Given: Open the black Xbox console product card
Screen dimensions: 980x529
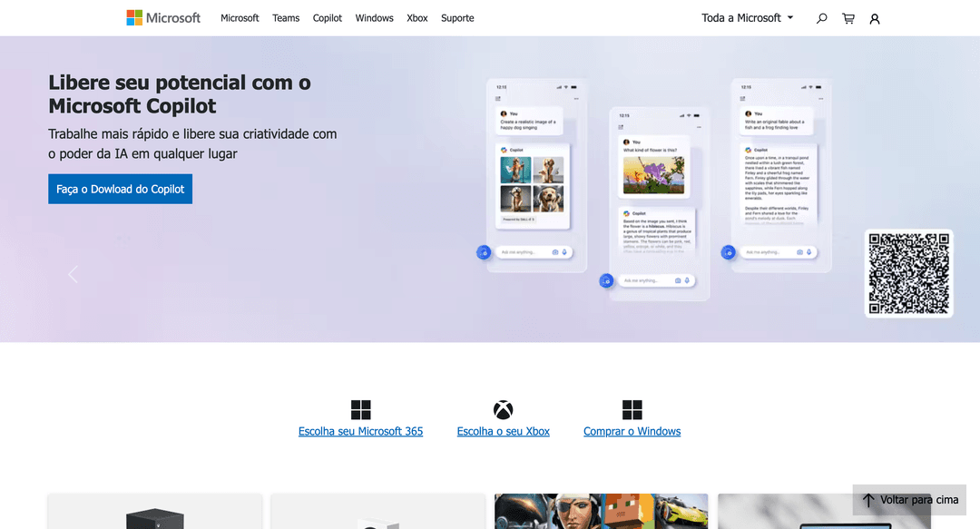Looking at the screenshot, I should [x=155, y=512].
